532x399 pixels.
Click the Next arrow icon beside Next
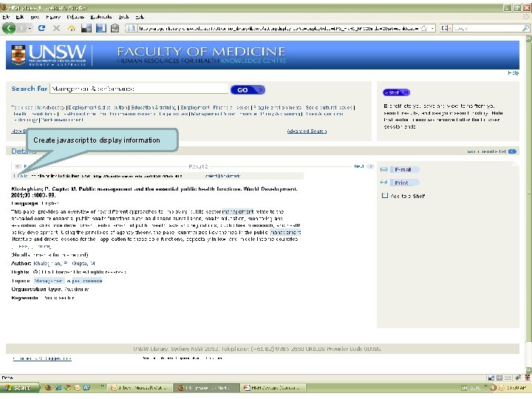click(370, 166)
